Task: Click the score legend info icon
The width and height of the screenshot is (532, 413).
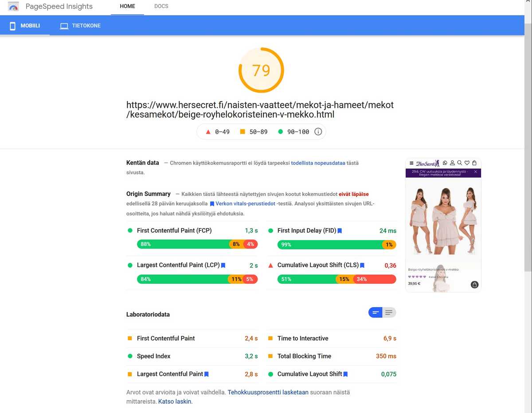Action: 318,132
